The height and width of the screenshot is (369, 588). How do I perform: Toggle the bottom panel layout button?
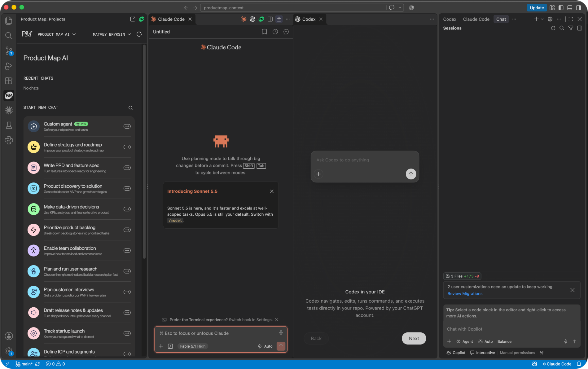point(569,8)
